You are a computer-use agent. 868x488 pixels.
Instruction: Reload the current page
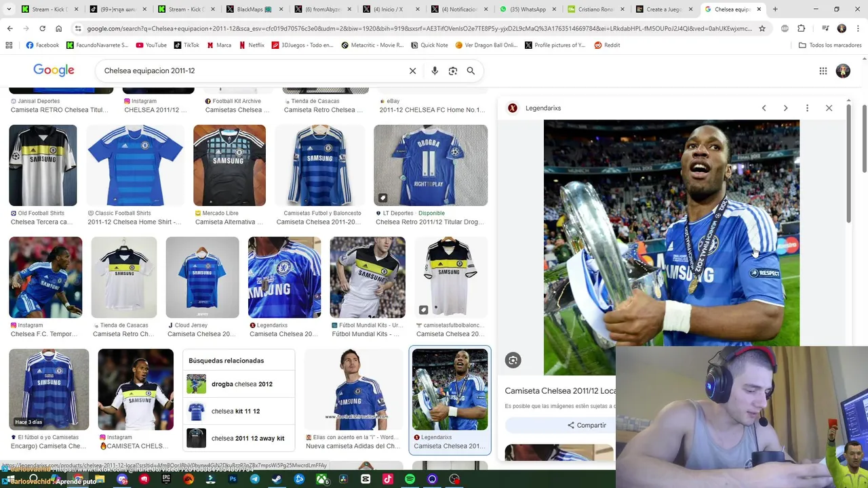point(42,28)
